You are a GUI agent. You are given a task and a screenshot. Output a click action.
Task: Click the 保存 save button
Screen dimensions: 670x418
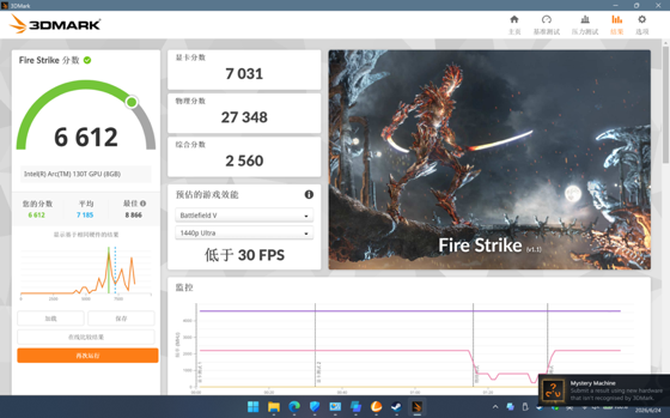click(121, 318)
